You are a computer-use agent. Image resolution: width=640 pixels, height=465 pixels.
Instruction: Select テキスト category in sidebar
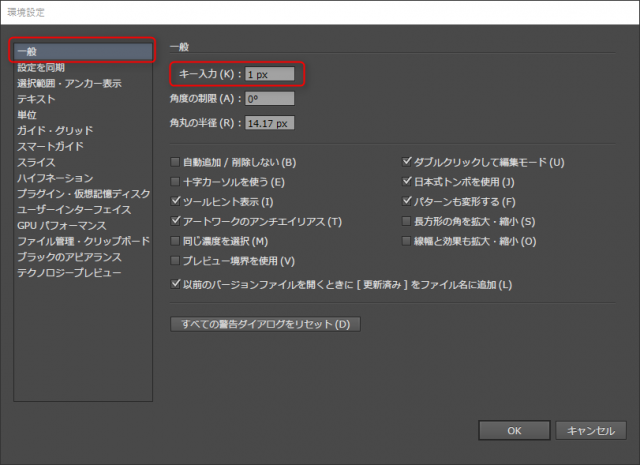(x=36, y=99)
